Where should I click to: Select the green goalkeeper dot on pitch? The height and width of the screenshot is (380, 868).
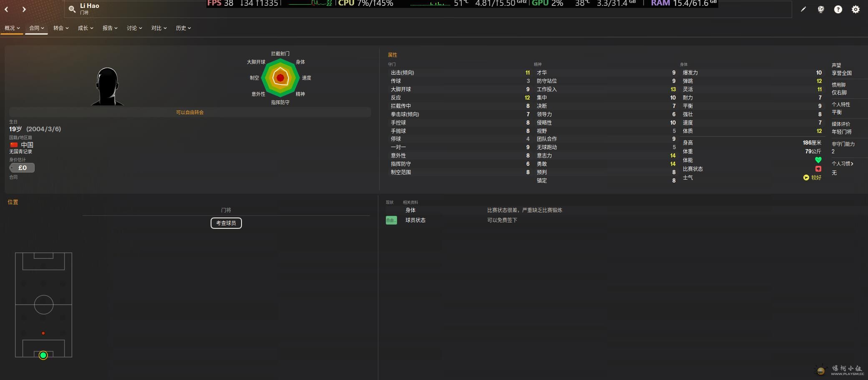click(43, 355)
